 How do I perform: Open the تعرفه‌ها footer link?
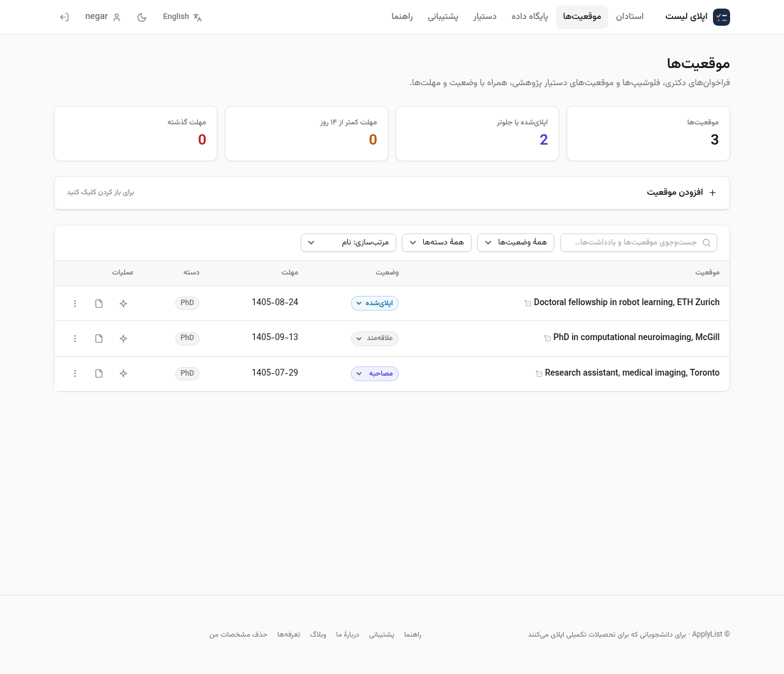(288, 635)
